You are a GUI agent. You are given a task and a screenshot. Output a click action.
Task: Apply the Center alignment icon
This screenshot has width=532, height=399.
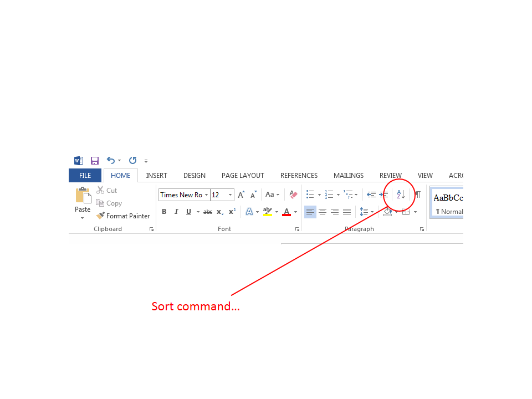(323, 212)
